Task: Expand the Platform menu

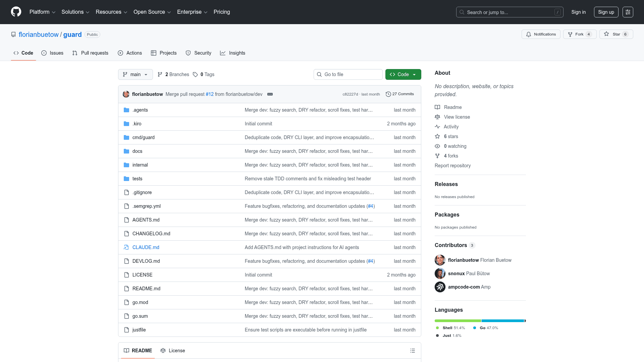Action: [x=42, y=12]
